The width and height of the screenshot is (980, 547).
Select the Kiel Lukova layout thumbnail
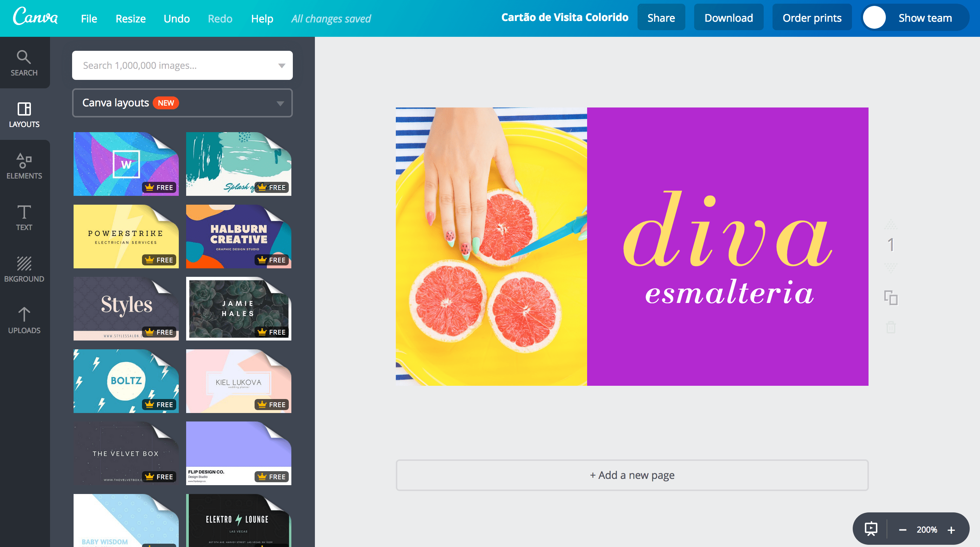[238, 381]
